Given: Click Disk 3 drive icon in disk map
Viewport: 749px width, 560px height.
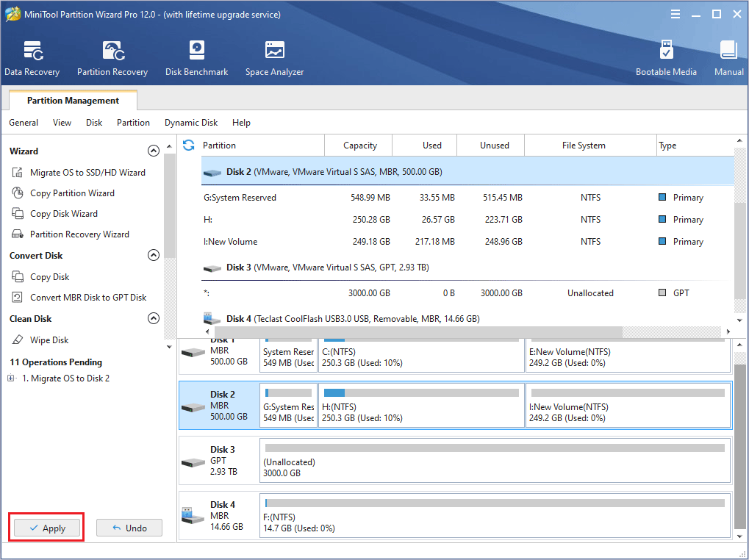Looking at the screenshot, I should pos(193,462).
